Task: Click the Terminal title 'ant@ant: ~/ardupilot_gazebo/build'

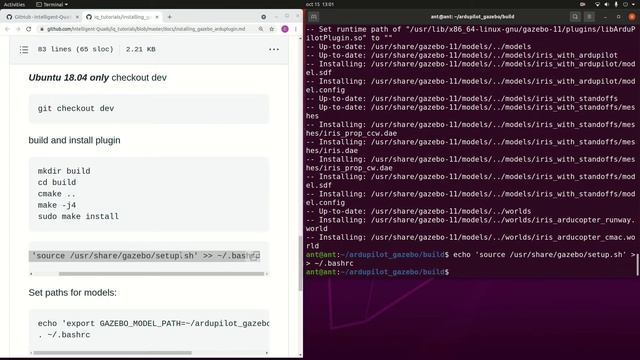Action: pyautogui.click(x=472, y=17)
